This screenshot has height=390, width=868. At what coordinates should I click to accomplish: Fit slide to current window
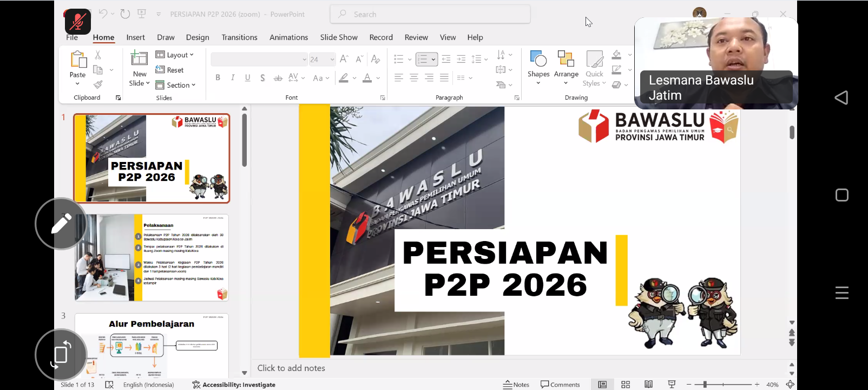(790, 385)
